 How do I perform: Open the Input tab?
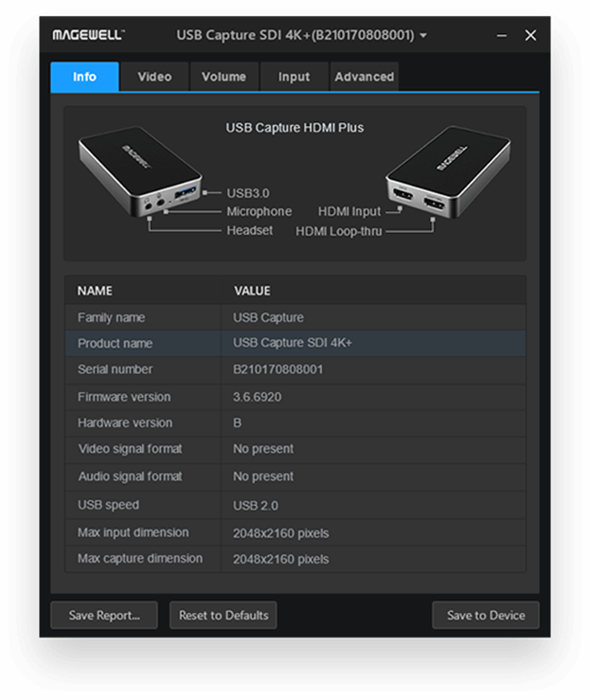[294, 77]
